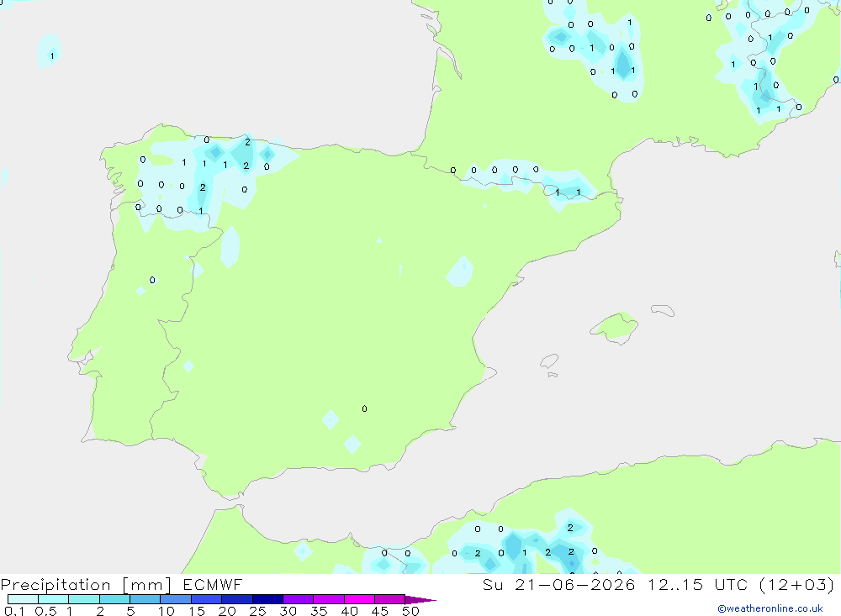Select the 45–50 mm legend color swatch
The height and width of the screenshot is (616, 841).
click(390, 599)
